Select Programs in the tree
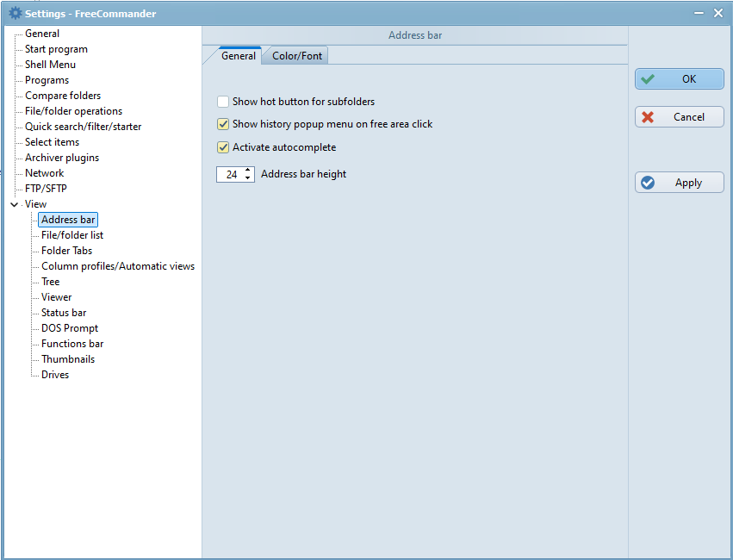Screen dimensions: 733x560 click(47, 80)
